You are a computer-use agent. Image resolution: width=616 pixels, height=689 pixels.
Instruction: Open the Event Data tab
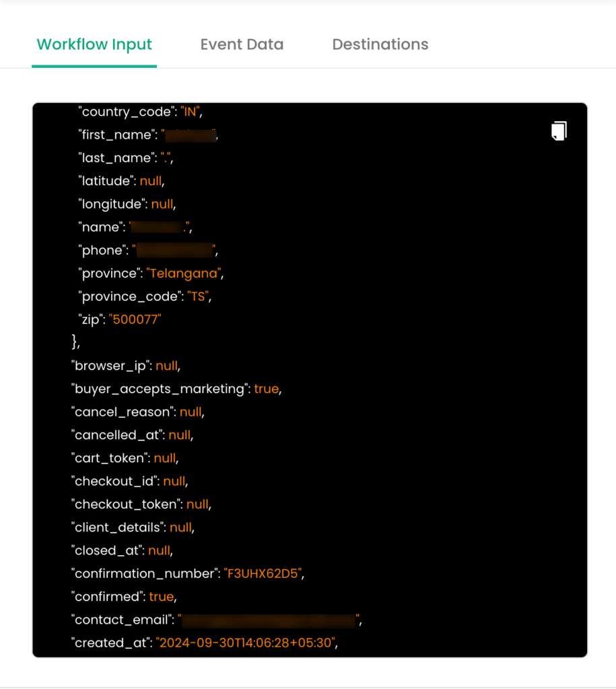[x=242, y=44]
